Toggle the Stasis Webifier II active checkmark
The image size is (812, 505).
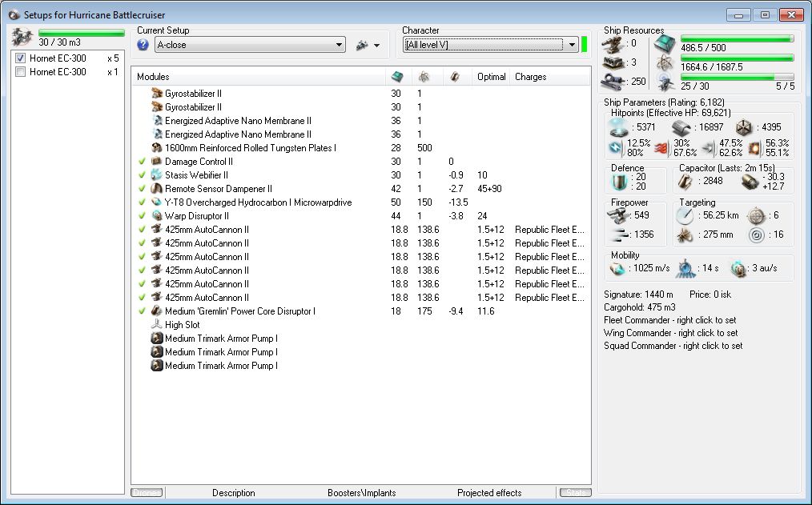[x=142, y=175]
